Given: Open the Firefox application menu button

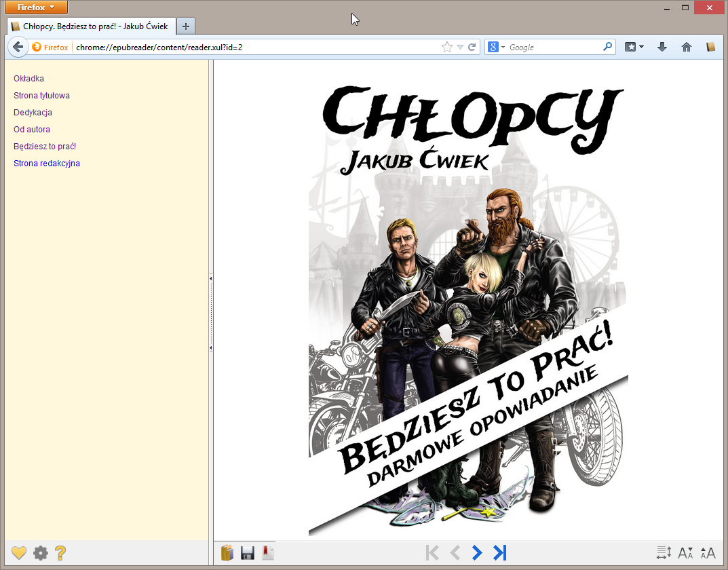Looking at the screenshot, I should coord(36,7).
